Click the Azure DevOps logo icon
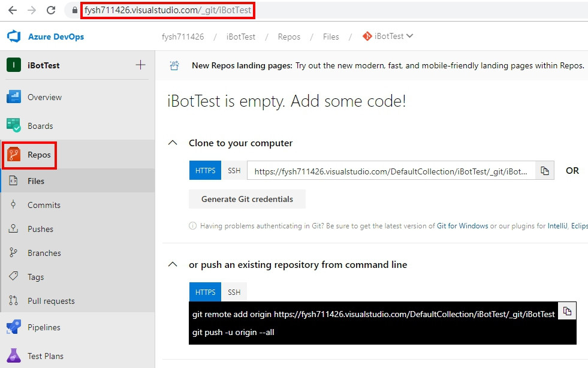 click(14, 37)
